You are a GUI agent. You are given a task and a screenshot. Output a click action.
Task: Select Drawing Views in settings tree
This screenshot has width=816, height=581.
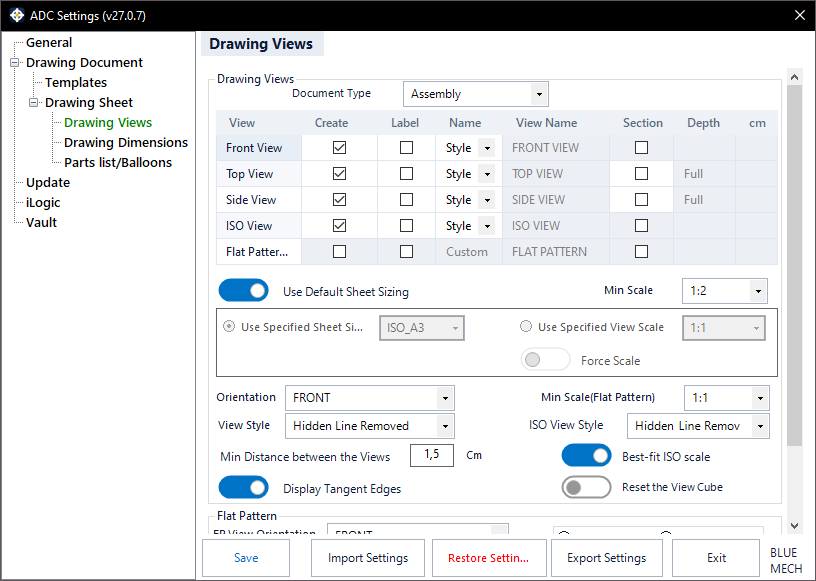pyautogui.click(x=108, y=122)
